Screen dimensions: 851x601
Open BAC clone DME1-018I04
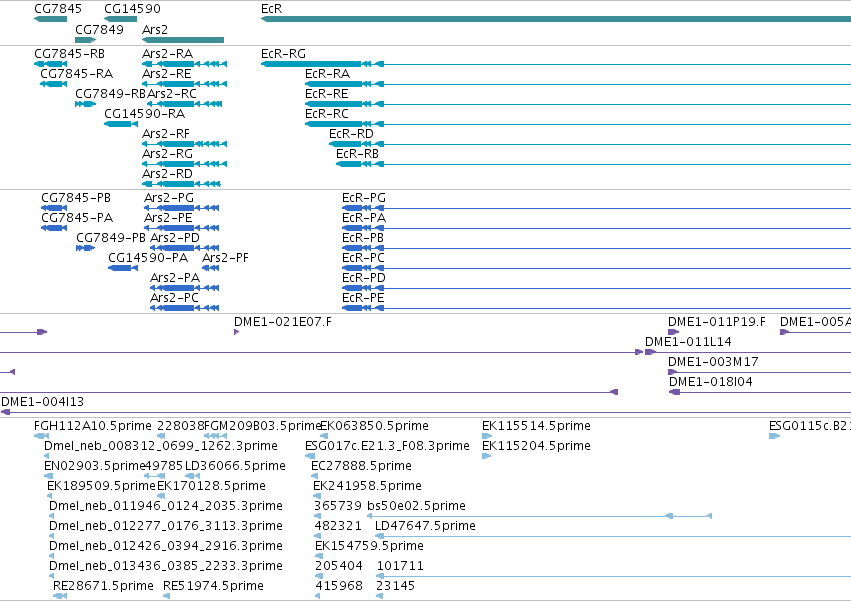coord(710,382)
